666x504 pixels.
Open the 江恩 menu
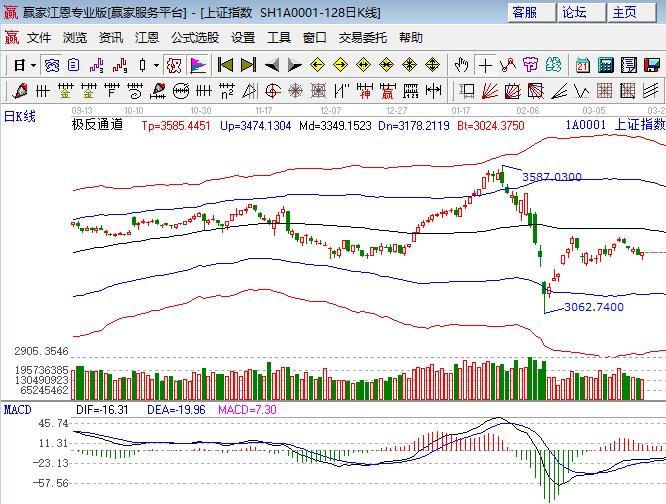pyautogui.click(x=147, y=37)
